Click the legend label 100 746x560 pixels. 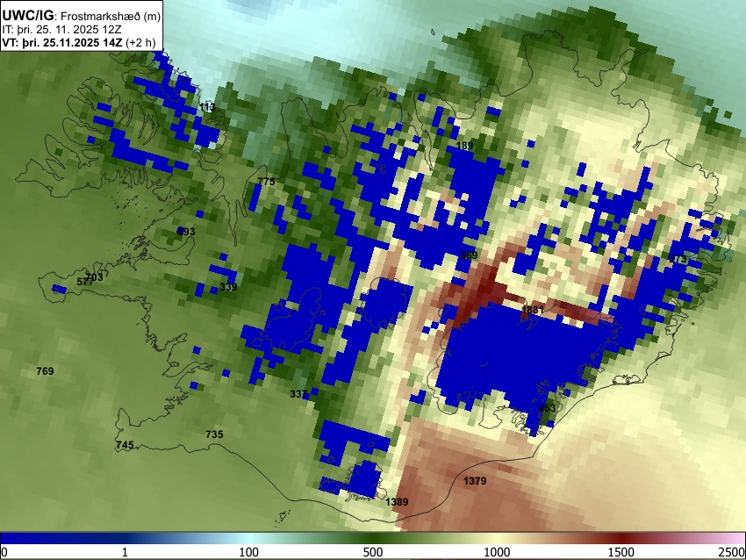pos(249,552)
